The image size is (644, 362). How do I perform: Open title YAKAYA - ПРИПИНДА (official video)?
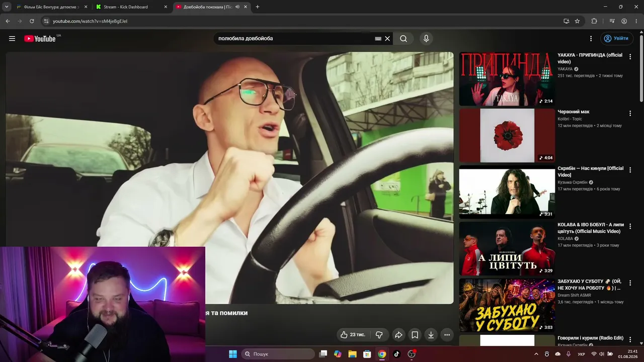pyautogui.click(x=590, y=58)
